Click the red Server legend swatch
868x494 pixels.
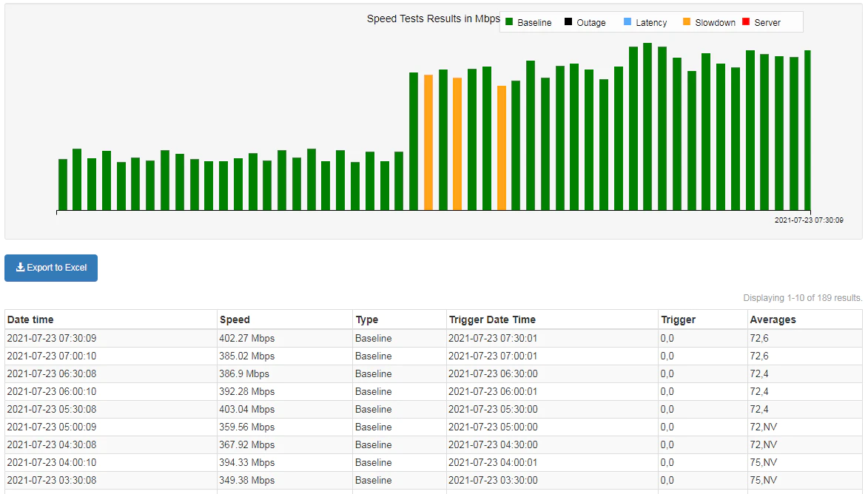click(746, 22)
